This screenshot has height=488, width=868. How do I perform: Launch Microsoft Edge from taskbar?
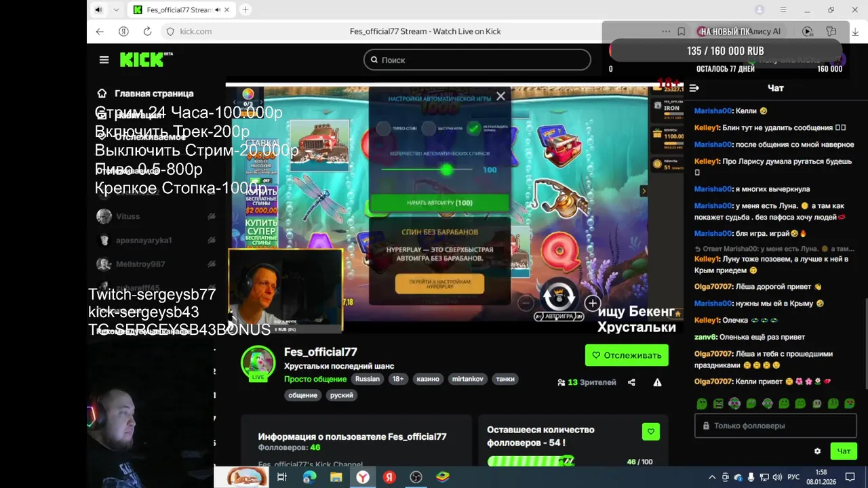pos(309,477)
